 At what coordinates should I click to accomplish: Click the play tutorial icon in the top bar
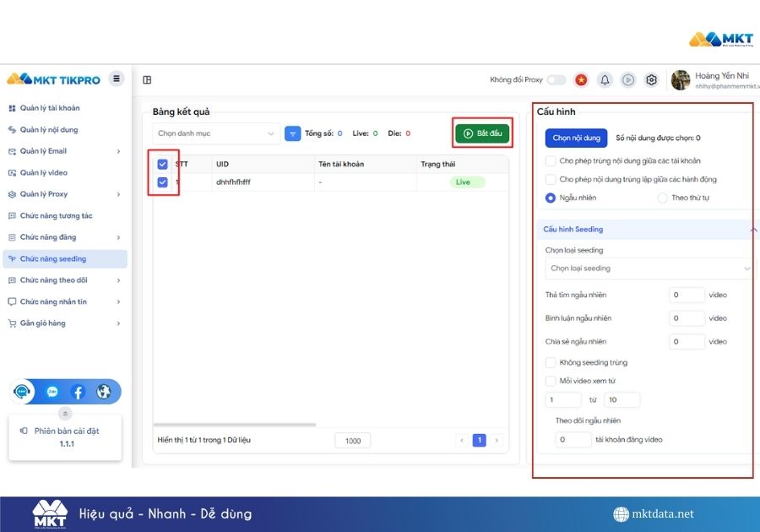click(x=628, y=80)
